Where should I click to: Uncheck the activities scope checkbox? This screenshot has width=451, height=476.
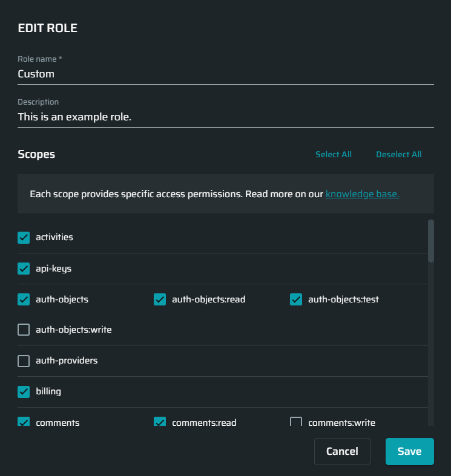pyautogui.click(x=24, y=238)
